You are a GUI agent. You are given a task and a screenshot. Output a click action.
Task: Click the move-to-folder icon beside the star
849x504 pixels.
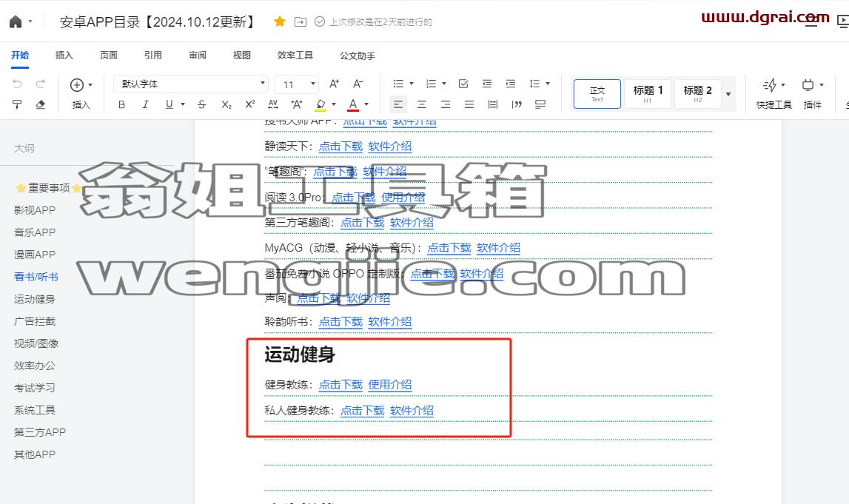[300, 21]
